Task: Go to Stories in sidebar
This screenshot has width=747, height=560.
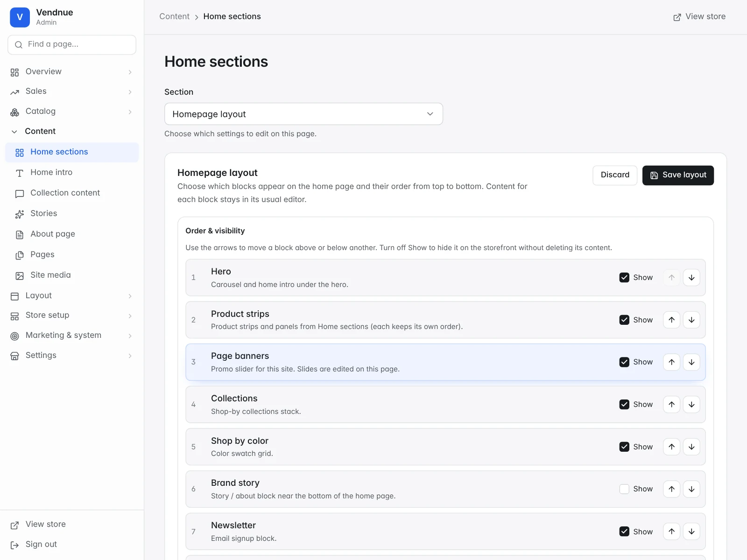Action: 72,214
